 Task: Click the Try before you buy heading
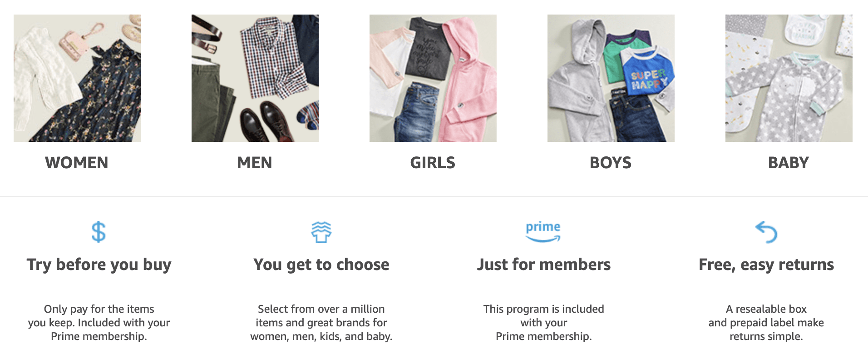99,264
